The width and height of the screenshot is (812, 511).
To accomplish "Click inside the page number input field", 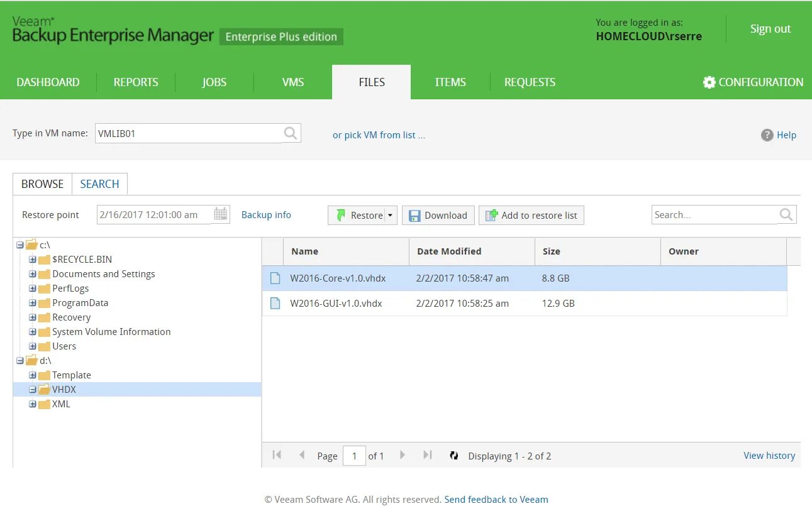I will coord(353,455).
